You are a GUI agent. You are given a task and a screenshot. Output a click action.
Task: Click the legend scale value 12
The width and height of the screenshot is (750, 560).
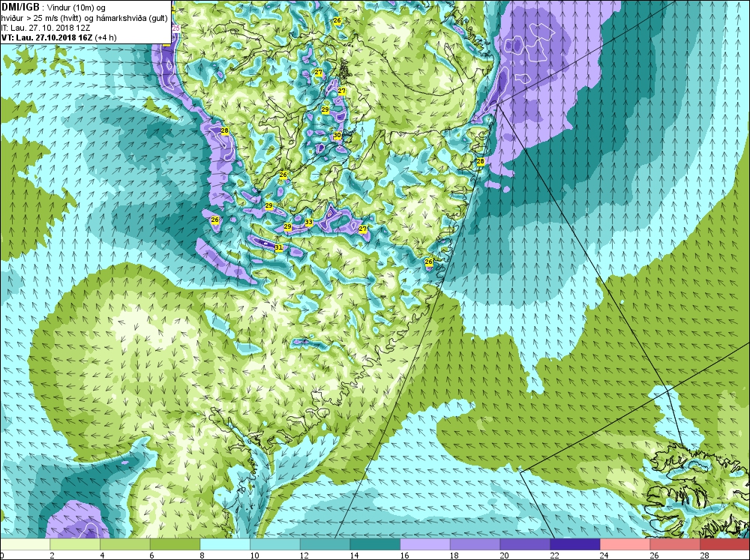[x=304, y=556]
